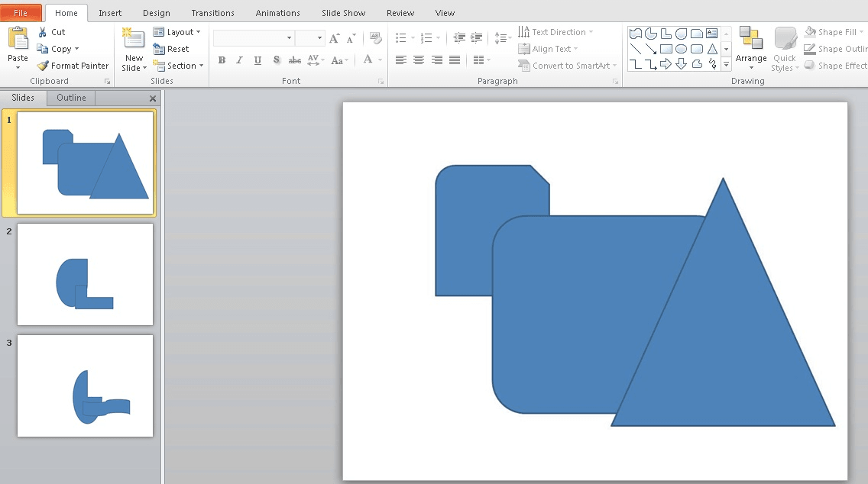Cut the selection with Cut
The image size is (868, 484).
coord(51,32)
